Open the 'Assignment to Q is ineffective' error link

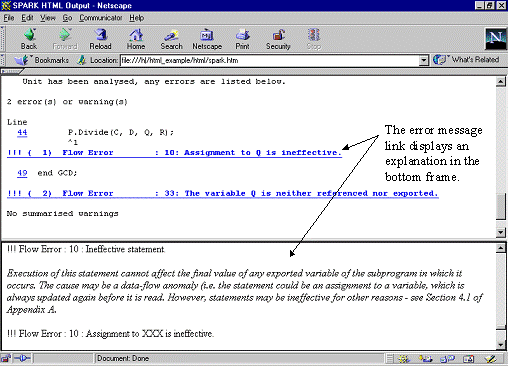point(174,153)
